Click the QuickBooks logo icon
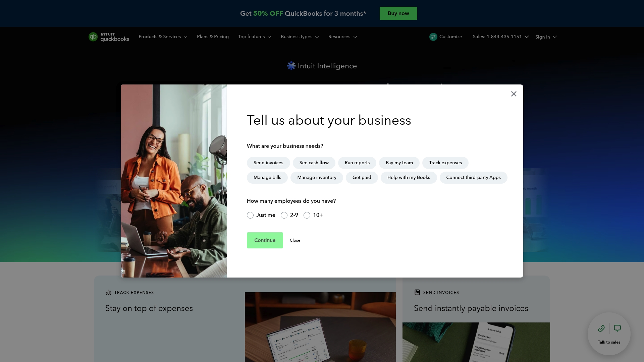The image size is (644, 362). (93, 37)
